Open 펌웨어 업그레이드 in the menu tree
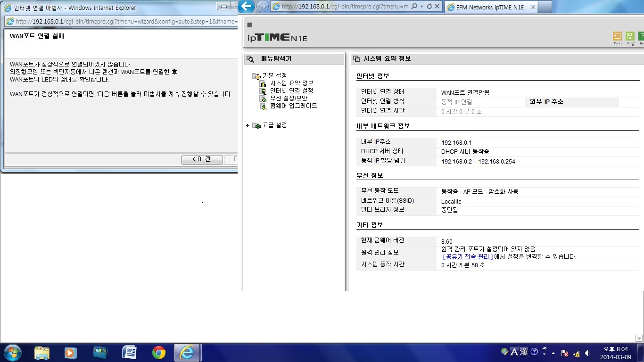This screenshot has height=362, width=644. [293, 106]
